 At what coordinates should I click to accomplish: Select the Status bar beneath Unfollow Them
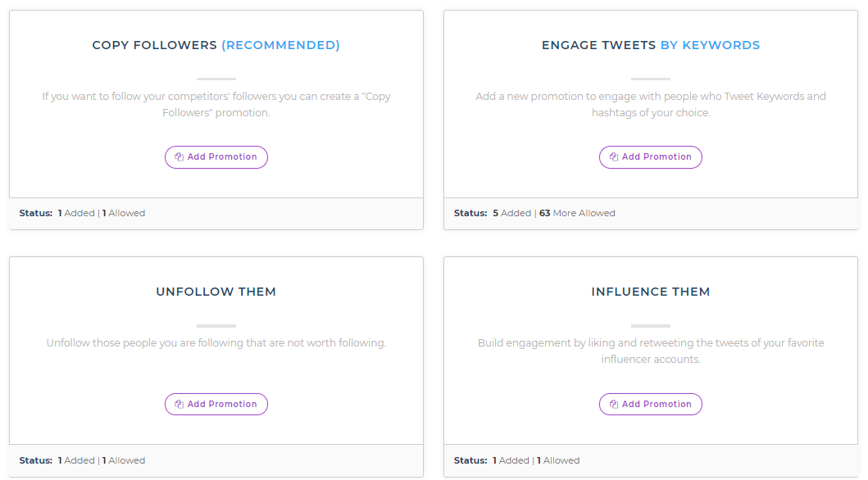[82, 460]
